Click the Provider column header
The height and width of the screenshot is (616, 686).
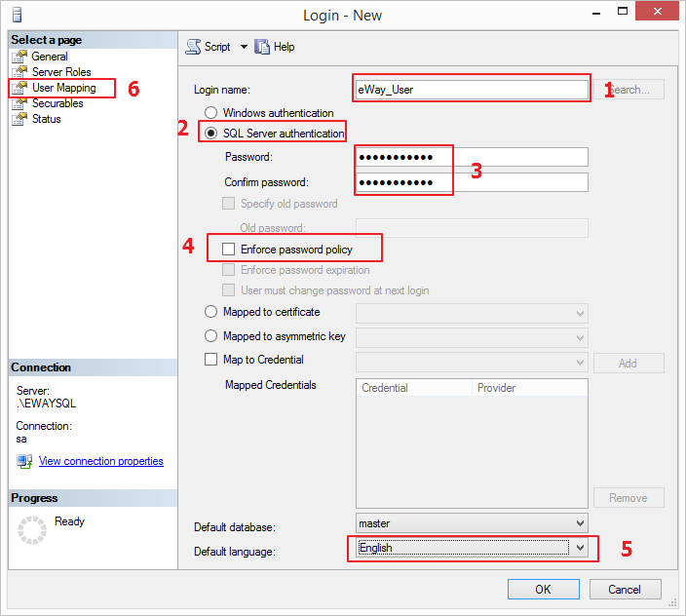tap(530, 388)
